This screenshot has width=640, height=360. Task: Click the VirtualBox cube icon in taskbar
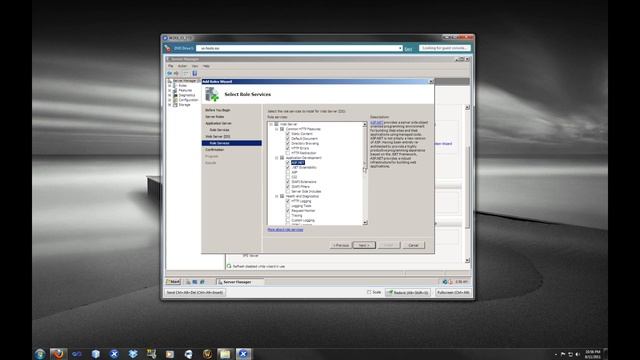(x=96, y=354)
